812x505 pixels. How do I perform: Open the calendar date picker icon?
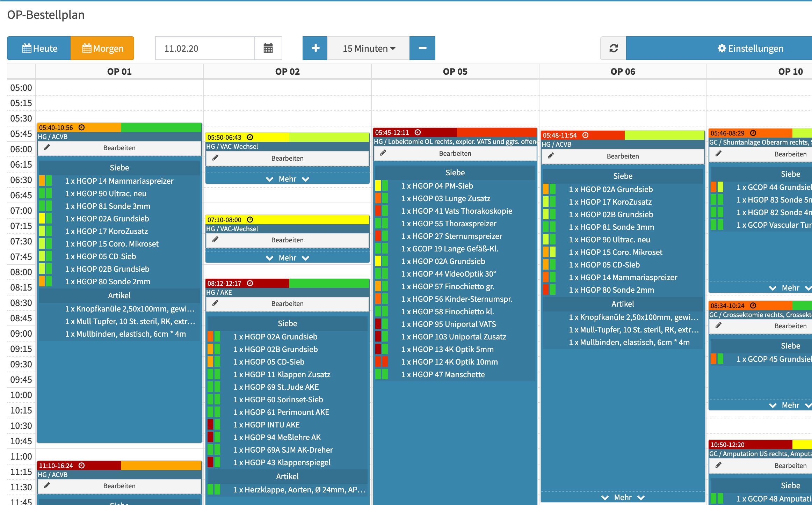click(268, 48)
